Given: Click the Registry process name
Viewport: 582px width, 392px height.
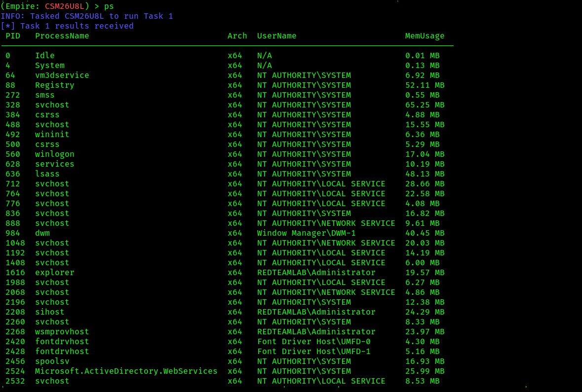Looking at the screenshot, I should tap(55, 85).
